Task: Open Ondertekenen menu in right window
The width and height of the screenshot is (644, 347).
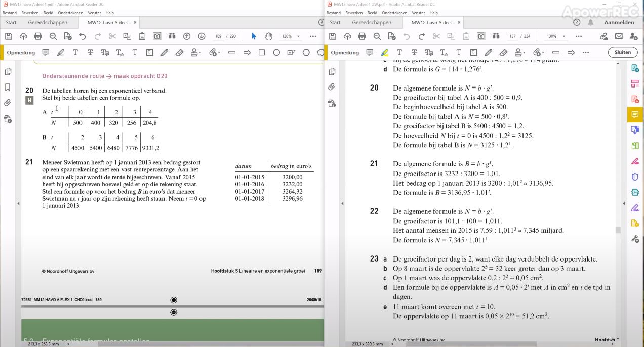Action: tap(394, 13)
